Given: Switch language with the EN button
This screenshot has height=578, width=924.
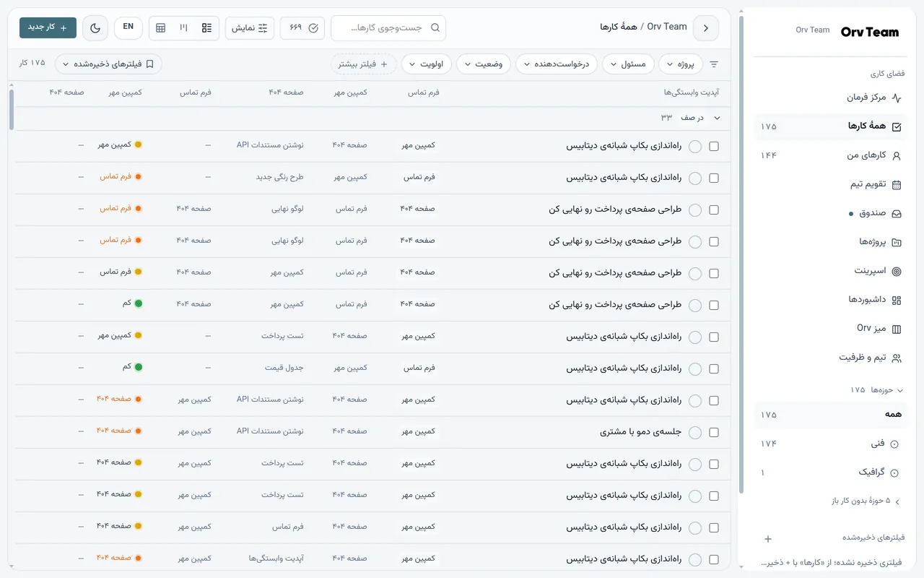Looking at the screenshot, I should [x=128, y=27].
